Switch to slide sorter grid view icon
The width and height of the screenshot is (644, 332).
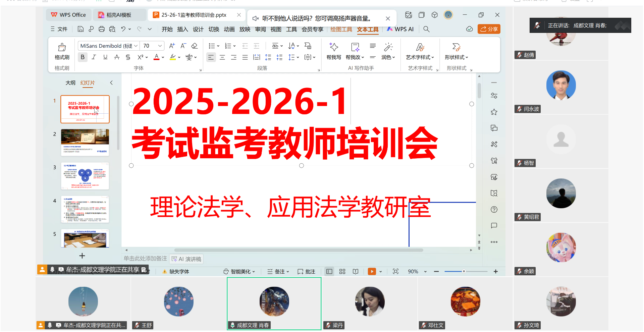click(x=342, y=272)
